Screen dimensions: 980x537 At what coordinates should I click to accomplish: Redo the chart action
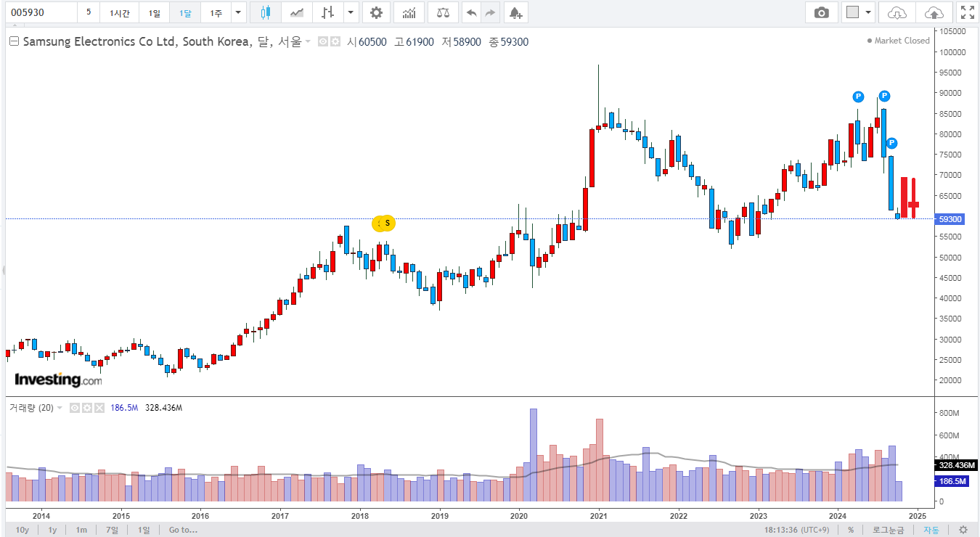coord(491,12)
